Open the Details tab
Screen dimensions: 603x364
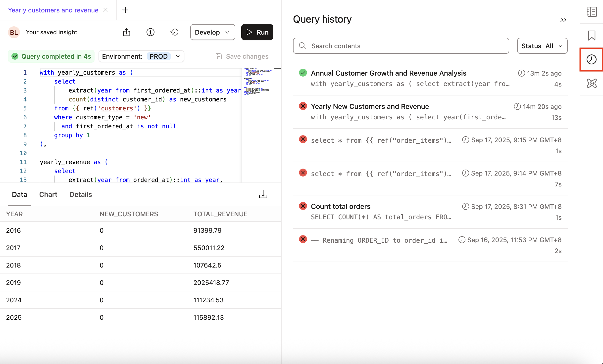click(x=80, y=194)
